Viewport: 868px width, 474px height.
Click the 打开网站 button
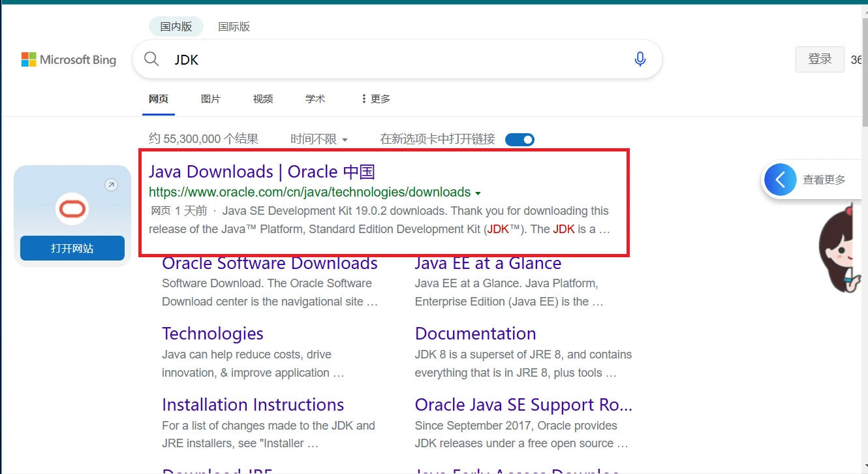coord(72,248)
